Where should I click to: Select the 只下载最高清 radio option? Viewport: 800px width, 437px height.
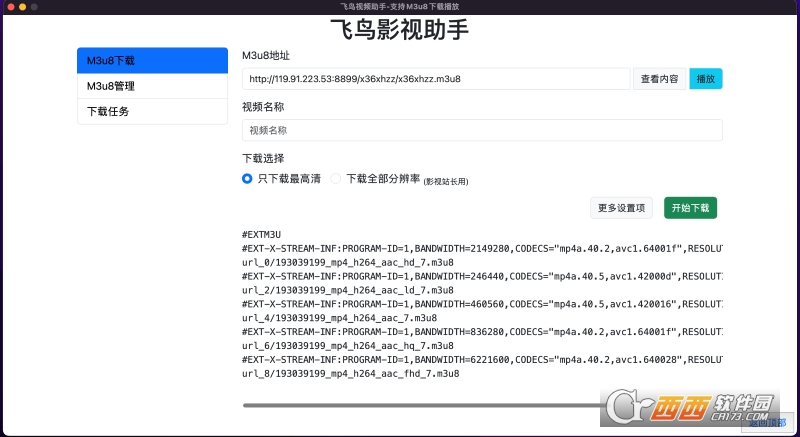(x=247, y=179)
